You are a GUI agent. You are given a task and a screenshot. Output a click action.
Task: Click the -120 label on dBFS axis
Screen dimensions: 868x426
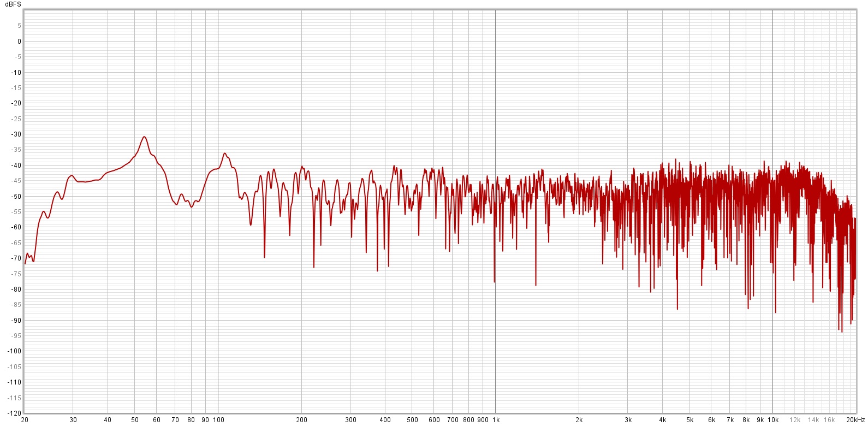[x=14, y=413]
